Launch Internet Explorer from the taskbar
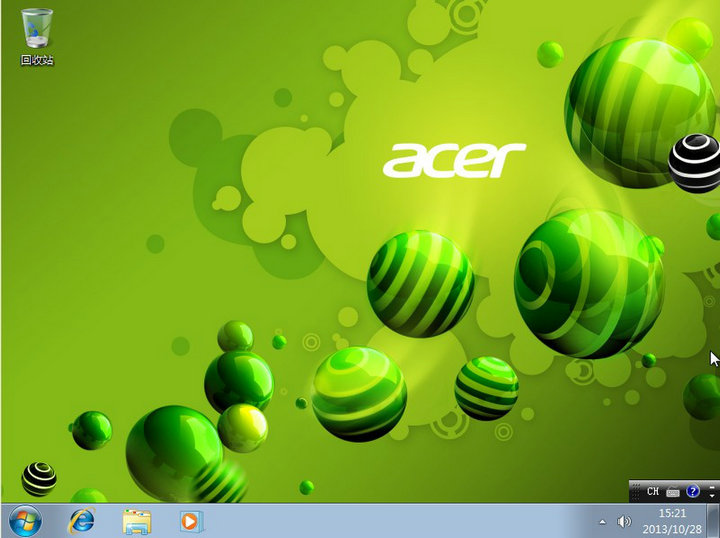 pos(82,521)
